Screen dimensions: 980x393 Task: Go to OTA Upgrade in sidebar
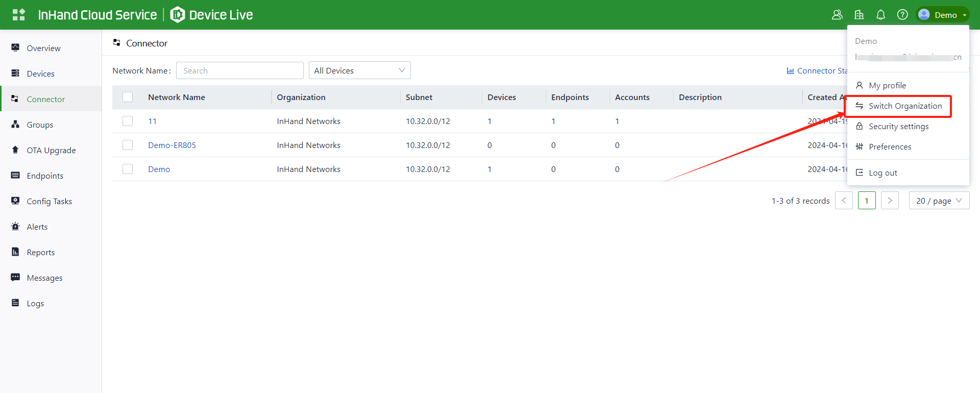click(51, 151)
